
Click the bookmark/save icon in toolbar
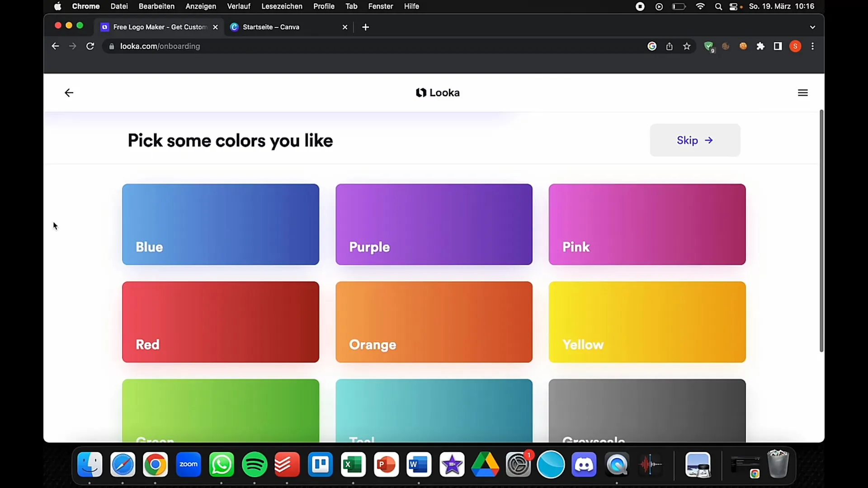687,47
